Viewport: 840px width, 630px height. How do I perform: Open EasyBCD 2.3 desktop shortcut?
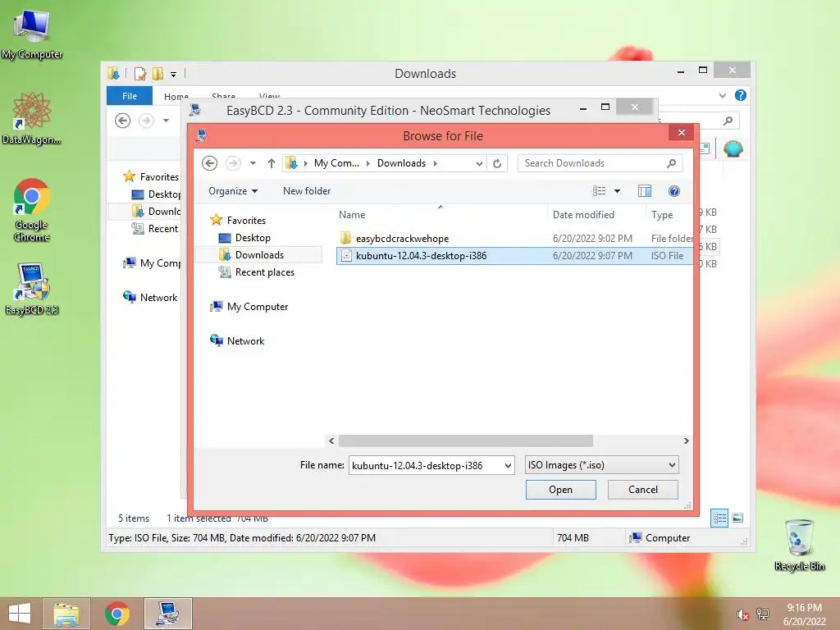[x=32, y=290]
